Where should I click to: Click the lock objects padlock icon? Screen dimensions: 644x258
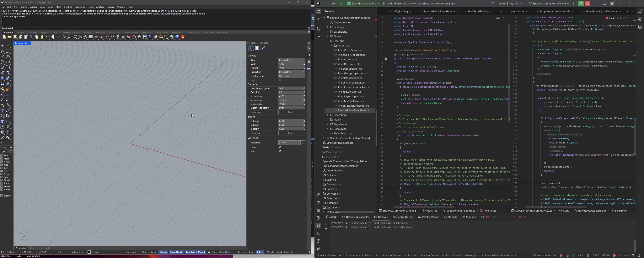tap(123, 37)
